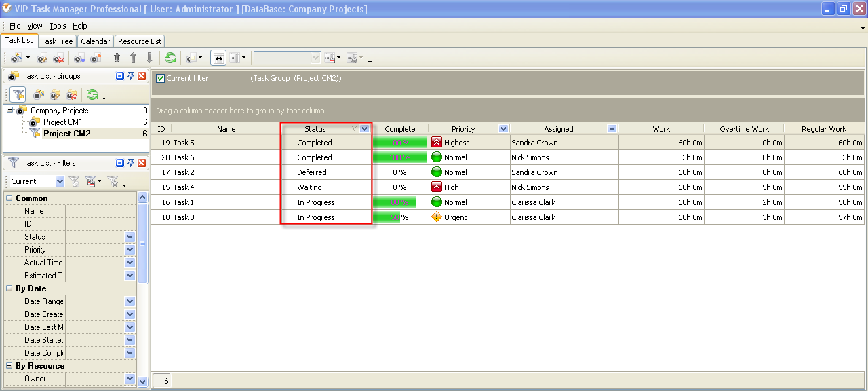
Task: Click the green refresh icon in main toolbar
Action: point(170,58)
